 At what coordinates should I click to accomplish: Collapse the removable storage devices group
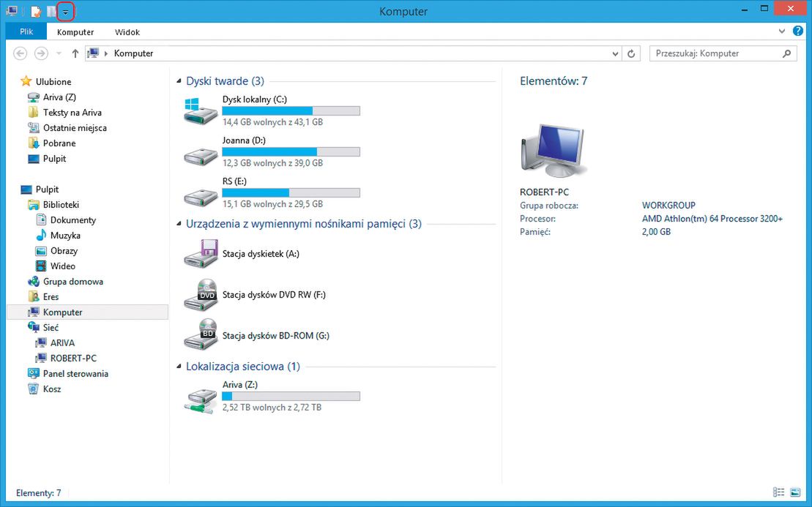point(179,224)
